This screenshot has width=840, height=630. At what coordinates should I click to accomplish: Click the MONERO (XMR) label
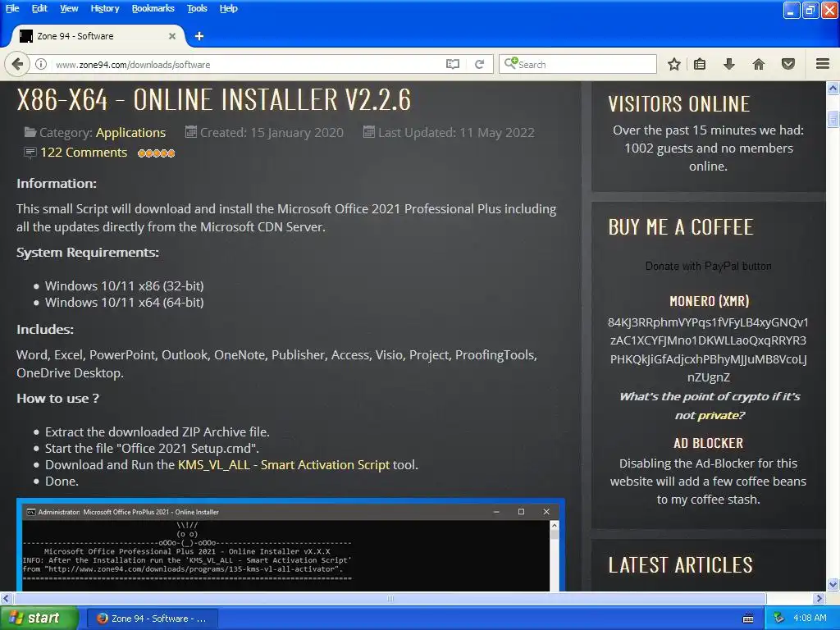point(709,301)
